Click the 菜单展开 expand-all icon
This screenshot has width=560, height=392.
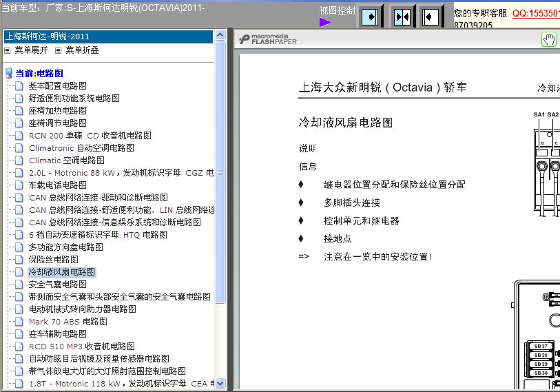click(x=7, y=51)
